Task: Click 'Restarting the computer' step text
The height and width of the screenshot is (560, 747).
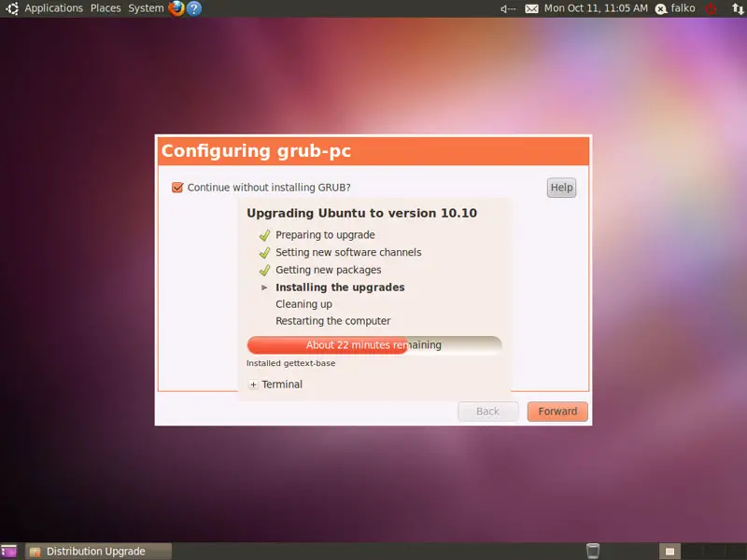Action: coord(333,321)
